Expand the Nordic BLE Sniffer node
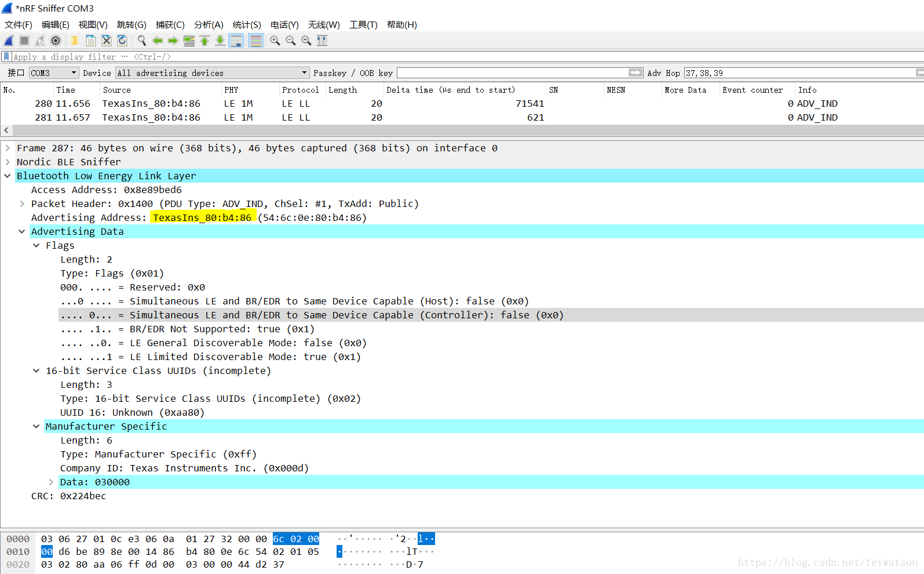924x574 pixels. pyautogui.click(x=8, y=162)
